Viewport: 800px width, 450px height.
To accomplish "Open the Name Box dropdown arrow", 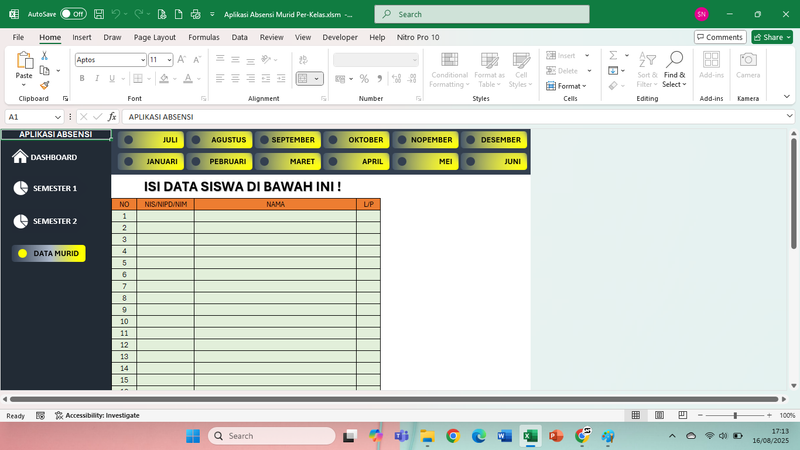I will coord(60,117).
